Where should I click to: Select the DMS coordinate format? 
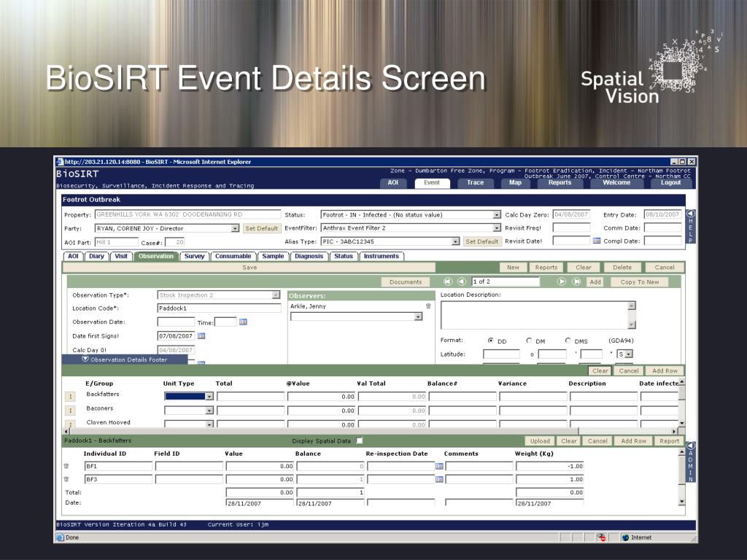[x=568, y=341]
